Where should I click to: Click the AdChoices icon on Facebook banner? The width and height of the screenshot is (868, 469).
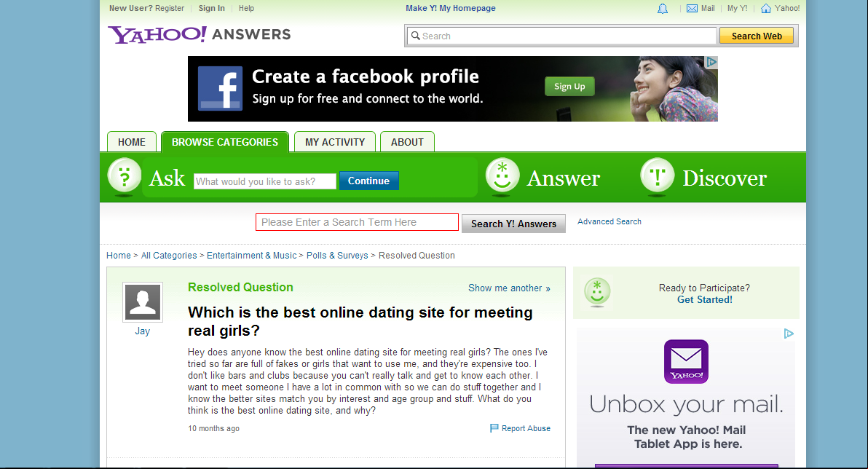711,62
